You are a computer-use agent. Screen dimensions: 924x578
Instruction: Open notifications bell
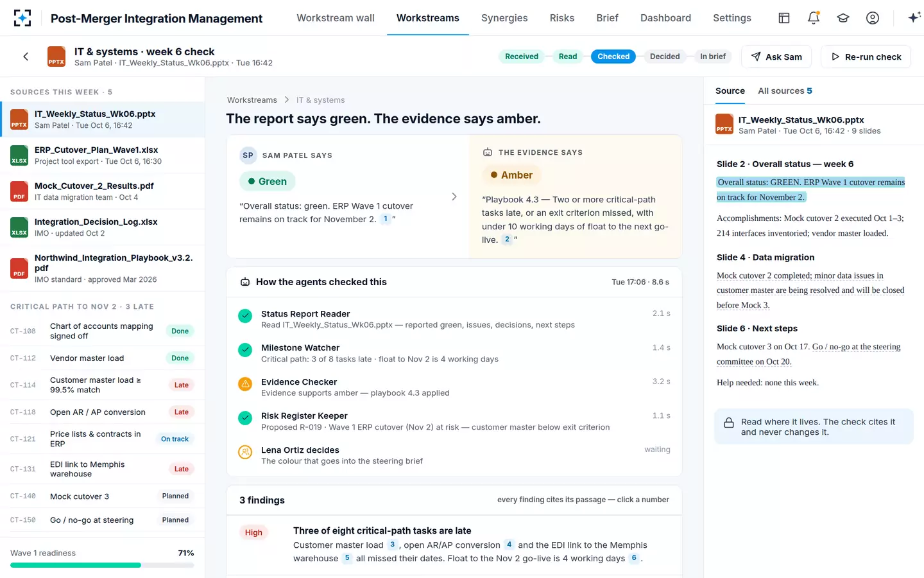click(x=814, y=18)
